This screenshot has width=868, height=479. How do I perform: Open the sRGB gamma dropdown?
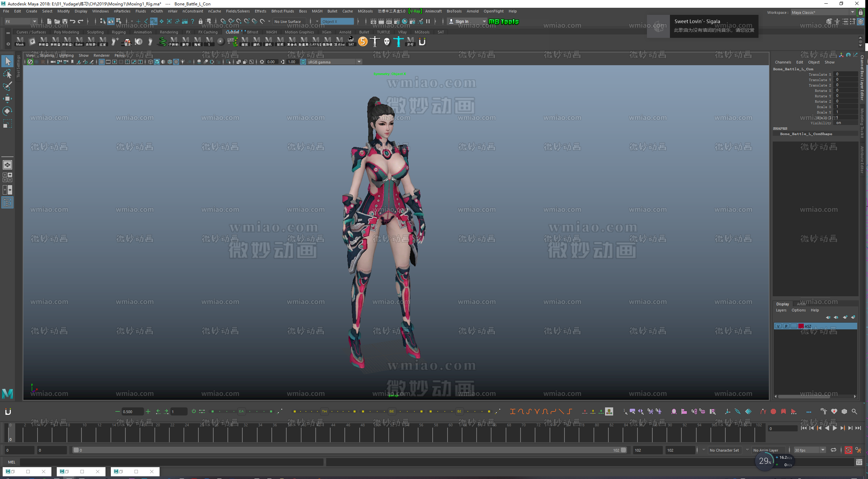pyautogui.click(x=359, y=62)
